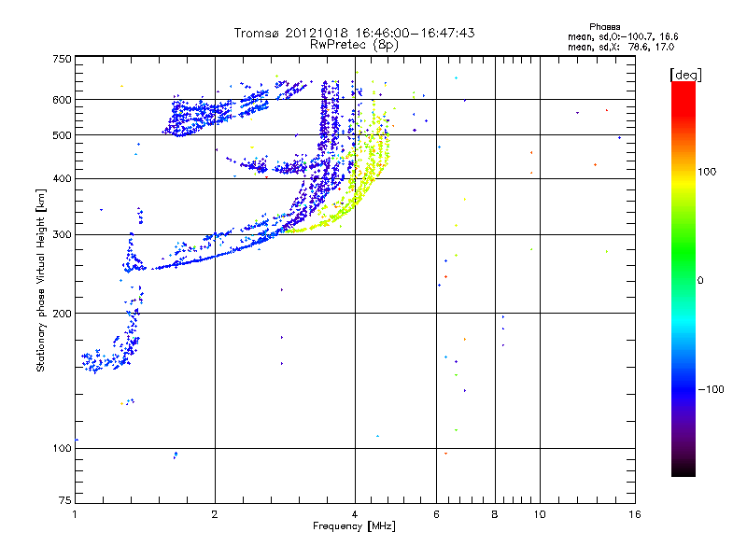The height and width of the screenshot is (560, 747).
Task: Click the '500' height axis label
Action: (x=62, y=135)
